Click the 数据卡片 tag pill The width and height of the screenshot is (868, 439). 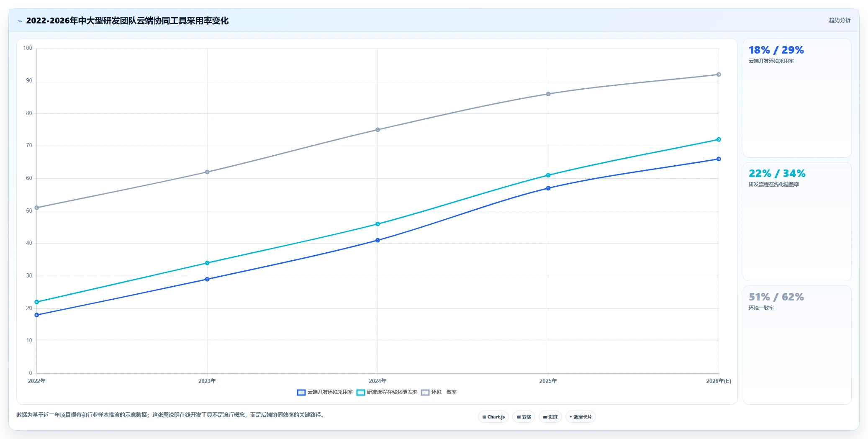pyautogui.click(x=580, y=417)
